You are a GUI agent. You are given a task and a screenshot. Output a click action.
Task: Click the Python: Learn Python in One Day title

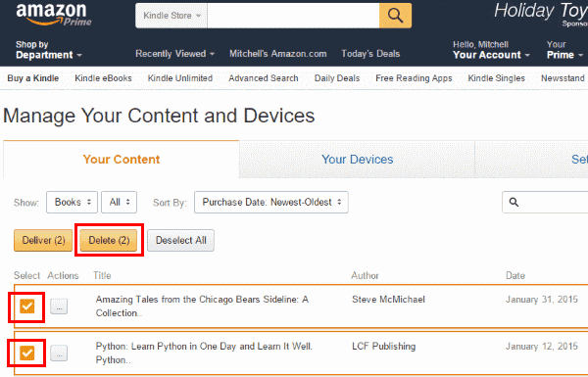click(x=204, y=353)
